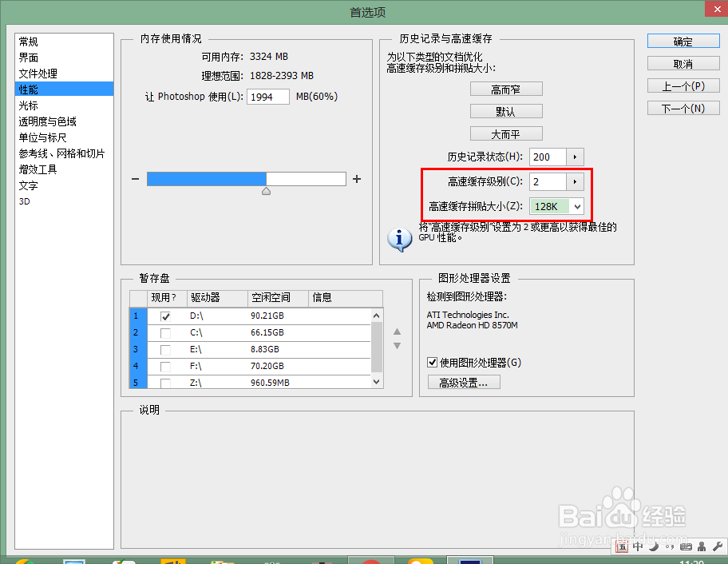The height and width of the screenshot is (564, 728).
Task: Go to next page with 下一个(N)
Action: click(683, 109)
